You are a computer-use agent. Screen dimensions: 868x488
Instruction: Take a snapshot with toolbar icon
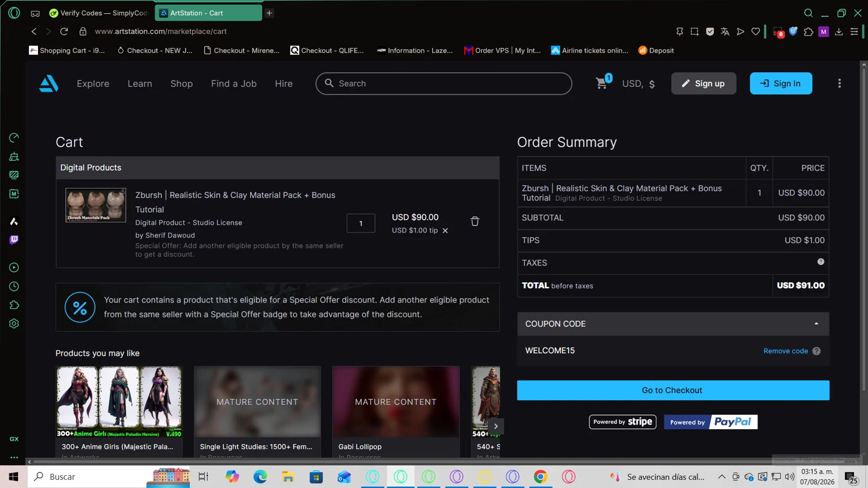pos(694,32)
